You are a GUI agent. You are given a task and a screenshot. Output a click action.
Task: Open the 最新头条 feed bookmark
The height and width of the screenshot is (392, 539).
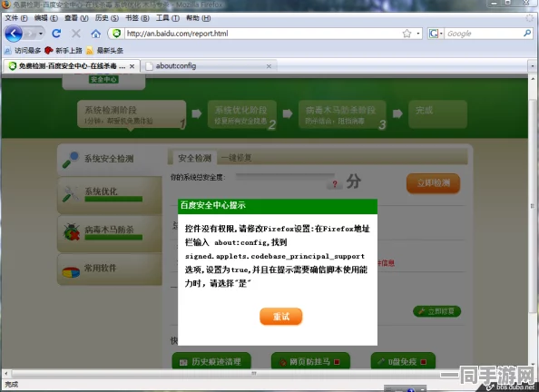[104, 51]
